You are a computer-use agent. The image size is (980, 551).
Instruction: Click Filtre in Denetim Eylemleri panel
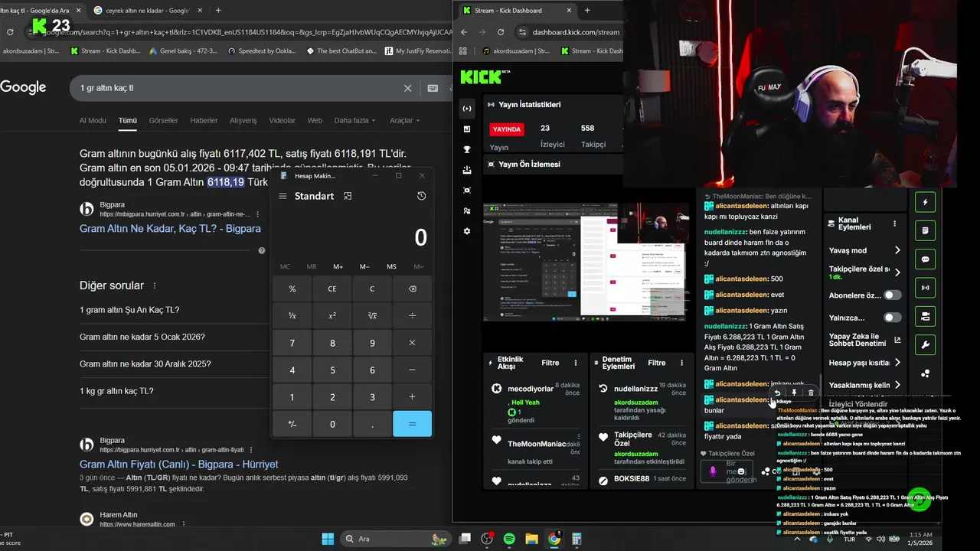tap(656, 363)
